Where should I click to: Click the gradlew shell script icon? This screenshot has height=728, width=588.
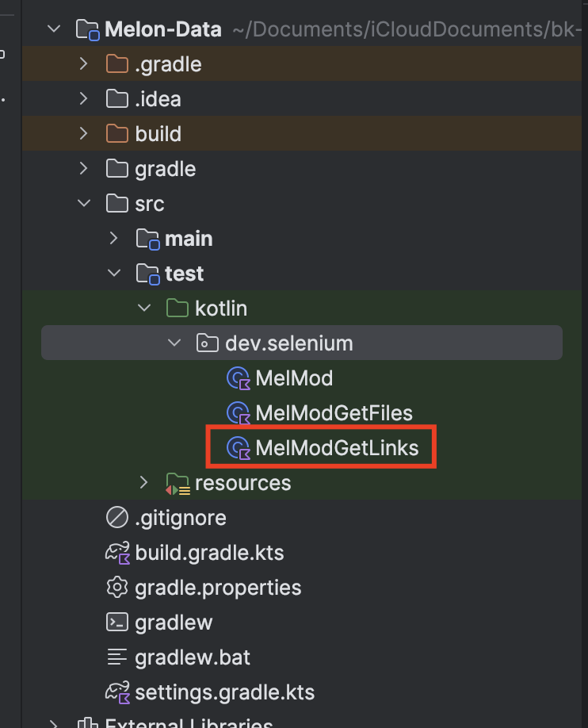(117, 623)
